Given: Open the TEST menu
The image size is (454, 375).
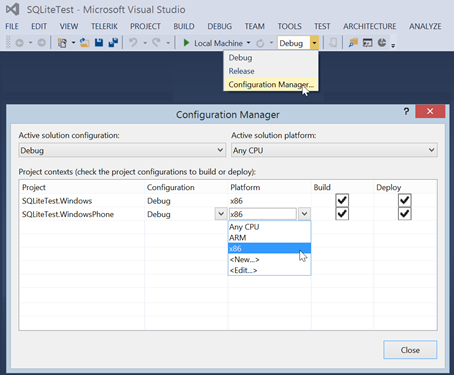Looking at the screenshot, I should point(322,26).
